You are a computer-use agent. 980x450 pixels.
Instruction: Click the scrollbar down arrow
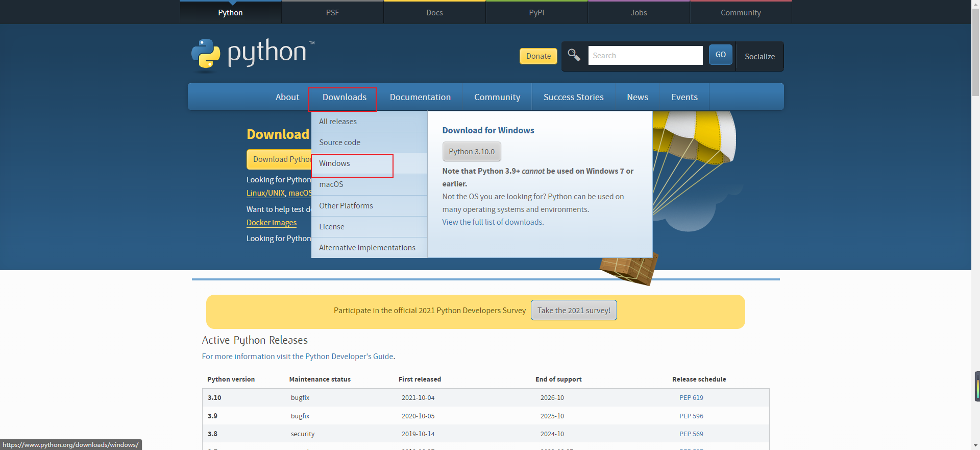coord(975,446)
